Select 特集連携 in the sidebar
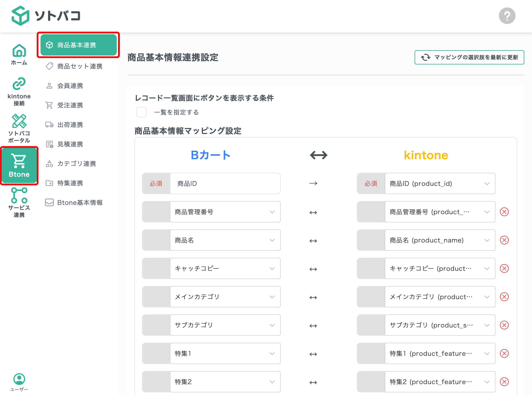 70,183
